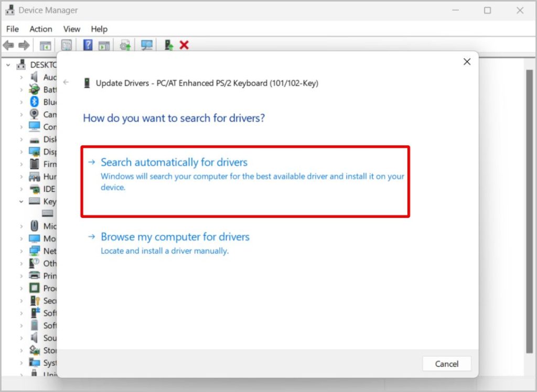Expand the Disk drives category chevron

[21, 139]
